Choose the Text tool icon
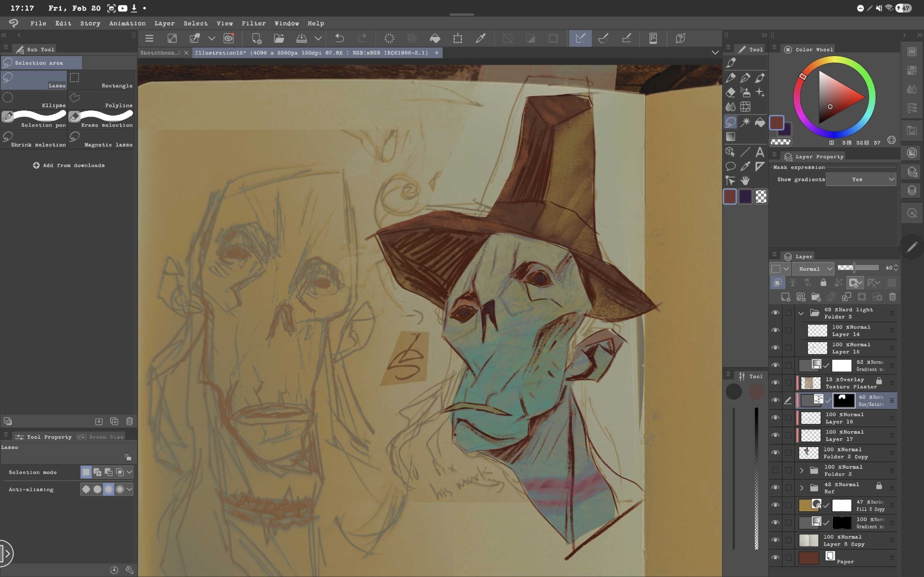Screen dimensions: 924x577 (x=760, y=152)
